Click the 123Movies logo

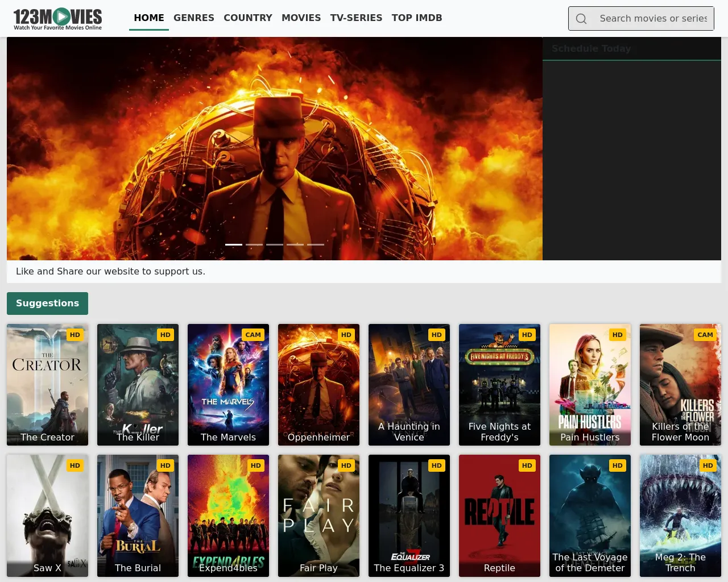point(57,19)
